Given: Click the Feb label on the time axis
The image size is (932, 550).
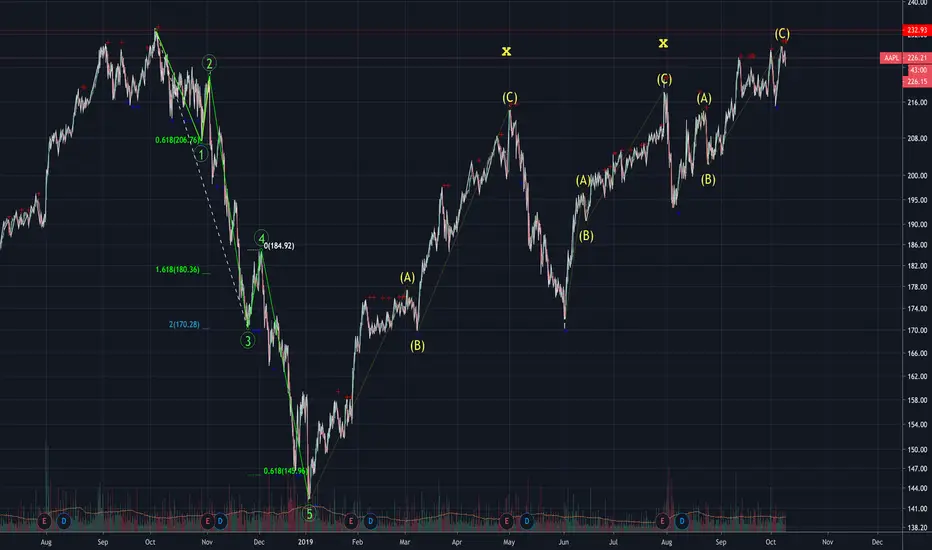Looking at the screenshot, I should [357, 542].
